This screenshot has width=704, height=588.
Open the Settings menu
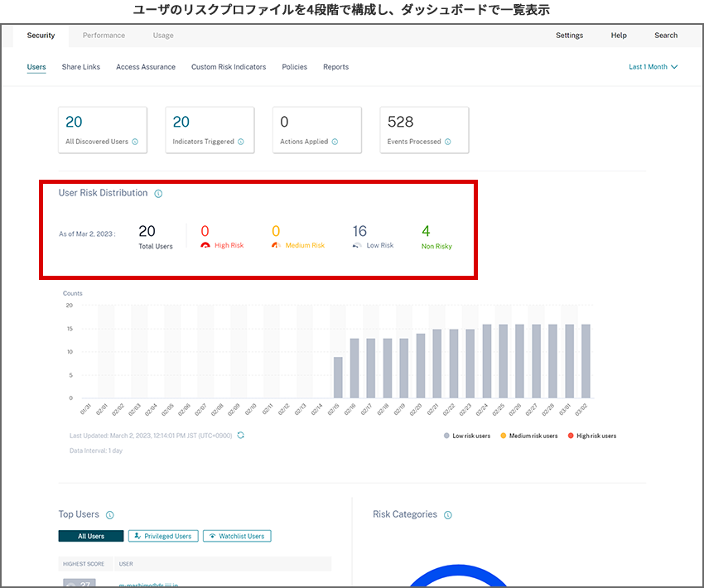569,36
